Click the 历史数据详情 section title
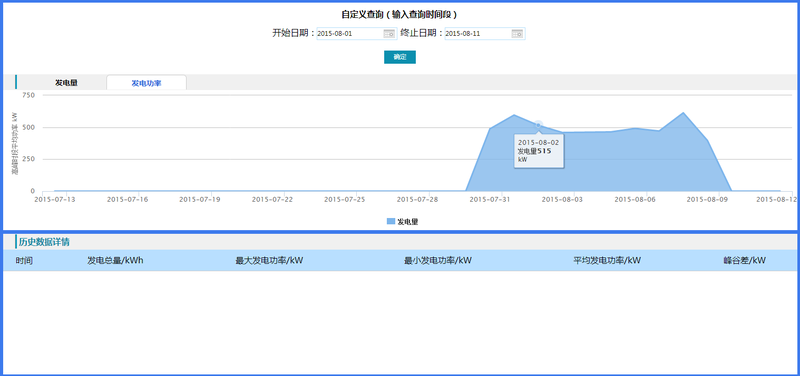This screenshot has height=376, width=800. [x=44, y=242]
